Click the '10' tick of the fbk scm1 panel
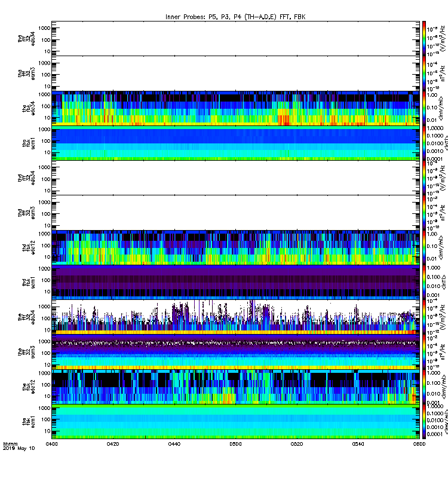This screenshot has width=448, height=478. click(47, 431)
